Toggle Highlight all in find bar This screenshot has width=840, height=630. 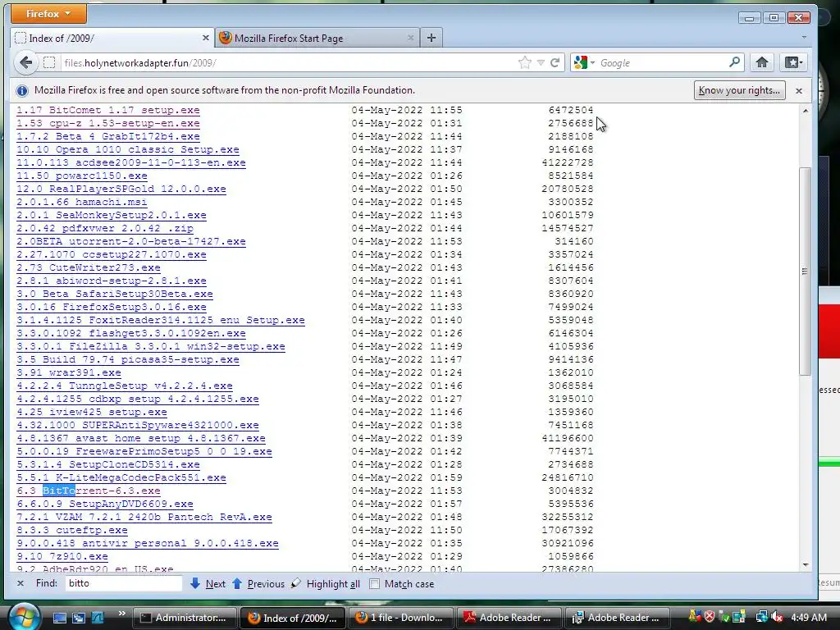point(325,583)
